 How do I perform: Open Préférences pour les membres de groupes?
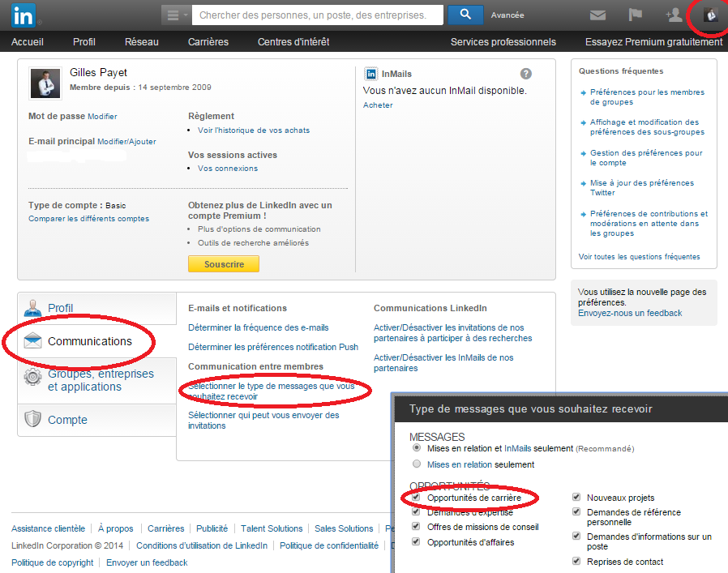[x=647, y=97]
